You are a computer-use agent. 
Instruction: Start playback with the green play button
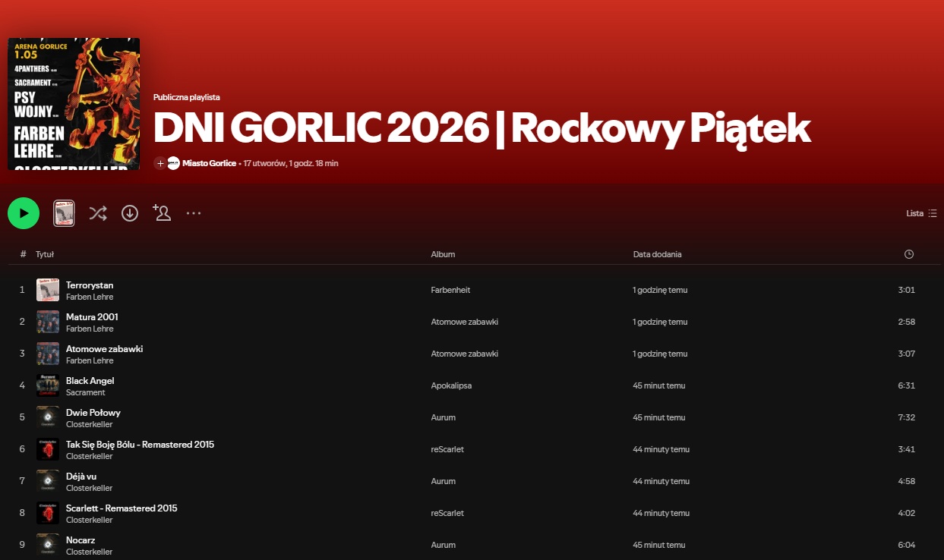coord(24,213)
